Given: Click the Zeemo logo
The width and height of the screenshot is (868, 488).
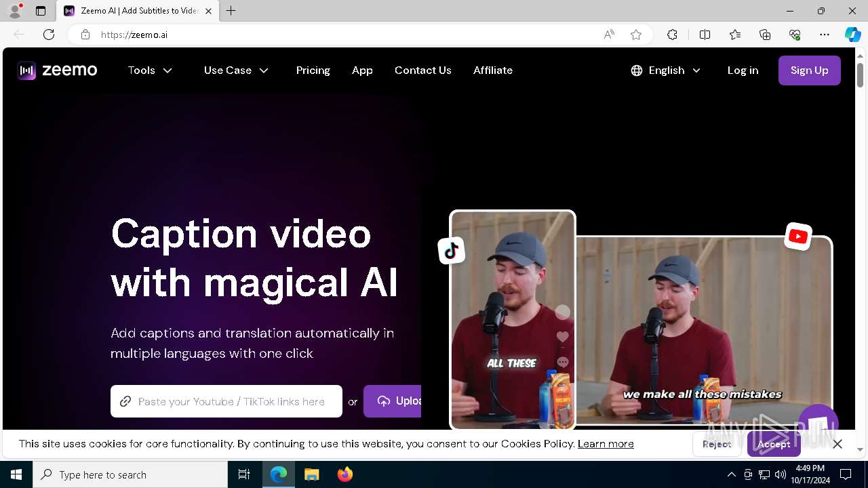Looking at the screenshot, I should 57,70.
